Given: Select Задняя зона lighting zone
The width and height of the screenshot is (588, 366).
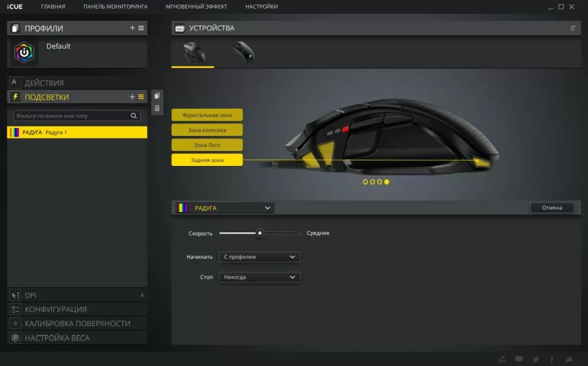Looking at the screenshot, I should pos(207,160).
